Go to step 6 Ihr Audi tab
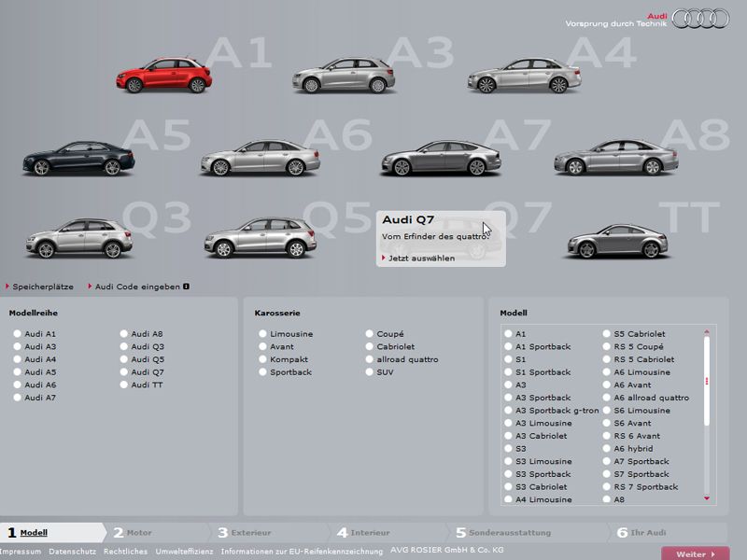 click(x=669, y=532)
